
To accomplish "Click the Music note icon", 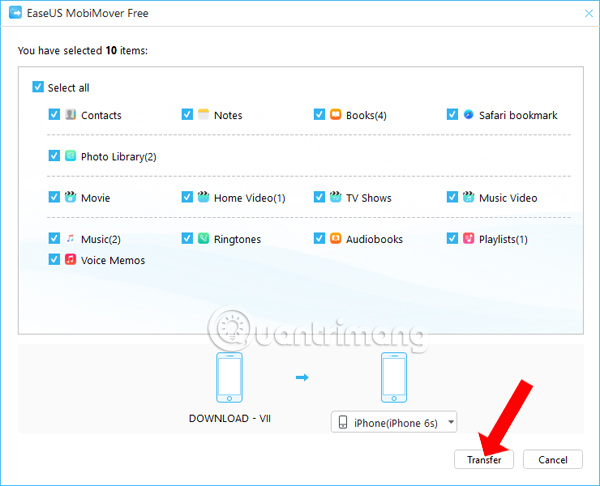I will [70, 238].
